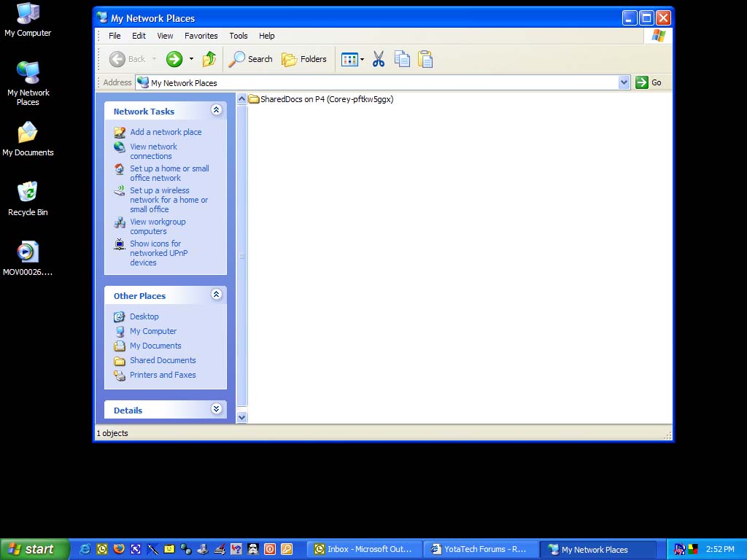
Task: Click Add a network place
Action: coord(166,132)
